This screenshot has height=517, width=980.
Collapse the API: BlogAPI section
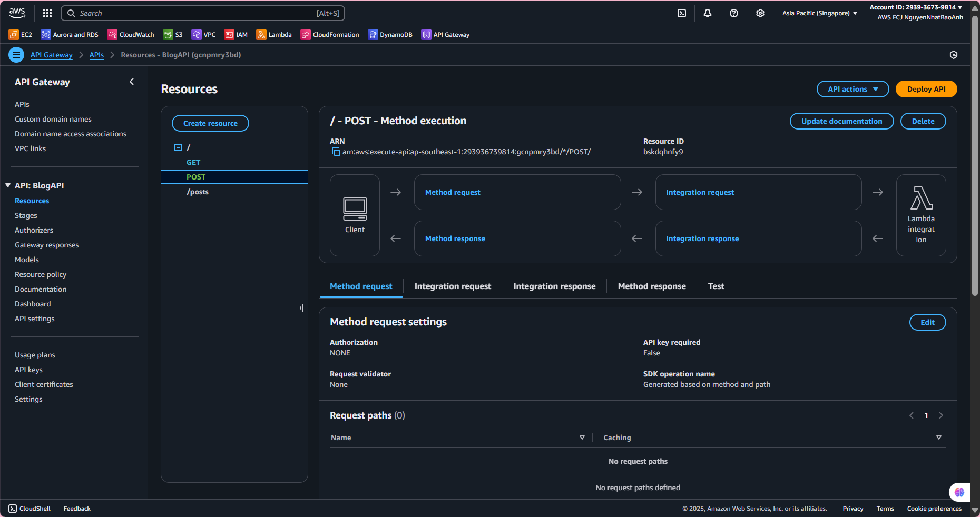point(8,185)
